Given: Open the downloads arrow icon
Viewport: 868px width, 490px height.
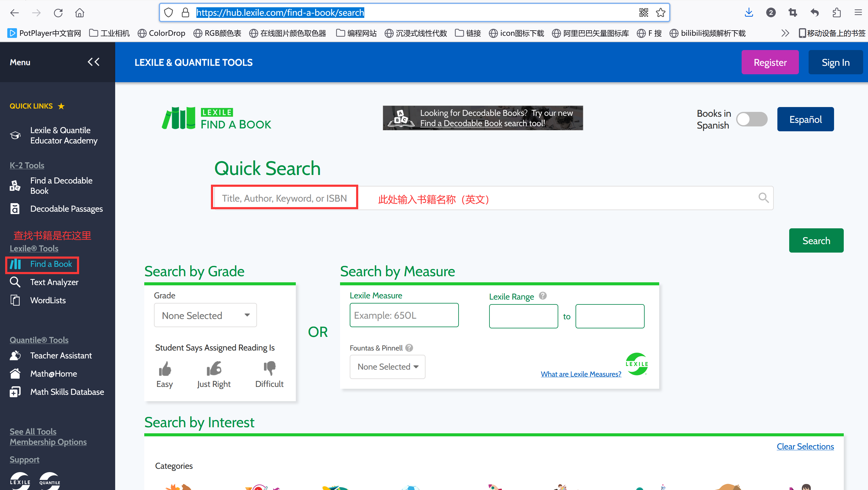Looking at the screenshot, I should [749, 13].
